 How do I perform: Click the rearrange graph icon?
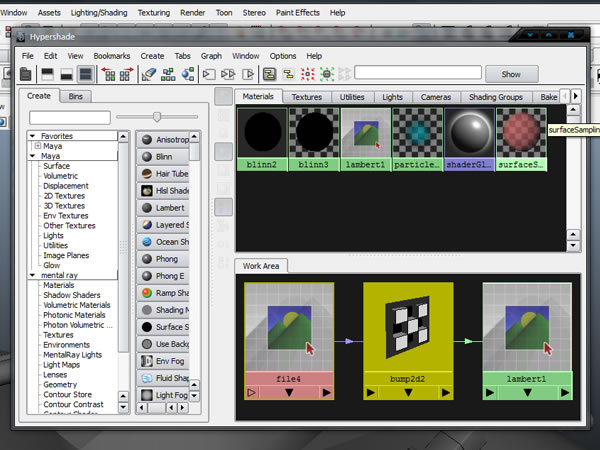(x=168, y=74)
